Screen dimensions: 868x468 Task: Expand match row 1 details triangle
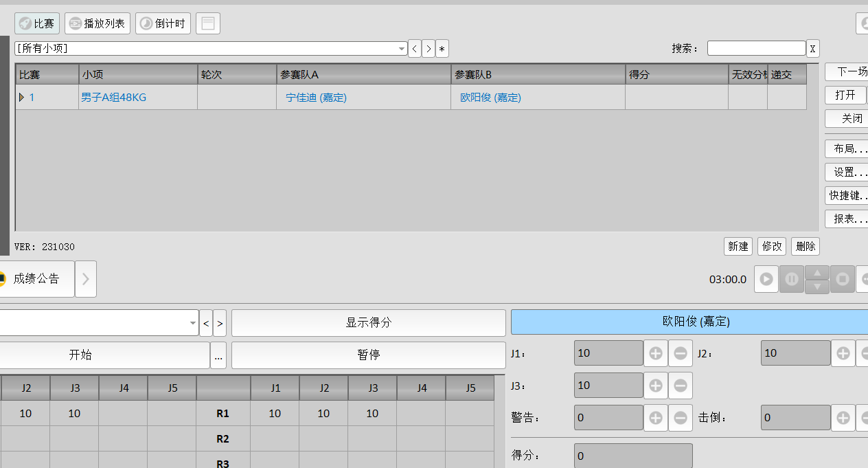pos(21,97)
